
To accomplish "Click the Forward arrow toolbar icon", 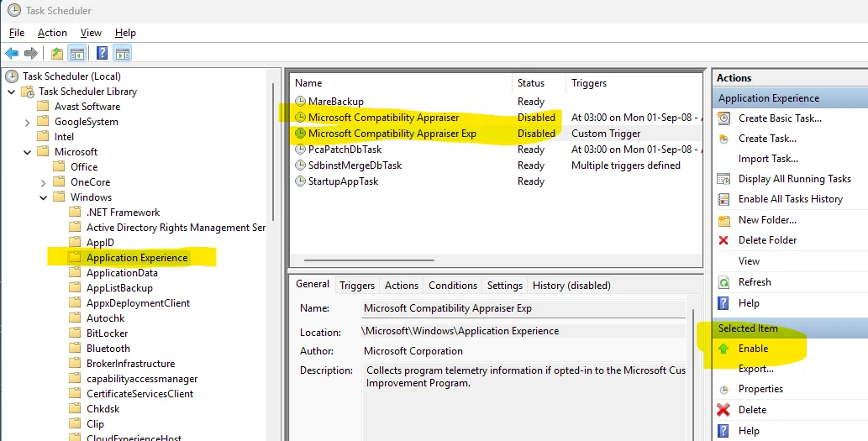I will click(x=31, y=53).
